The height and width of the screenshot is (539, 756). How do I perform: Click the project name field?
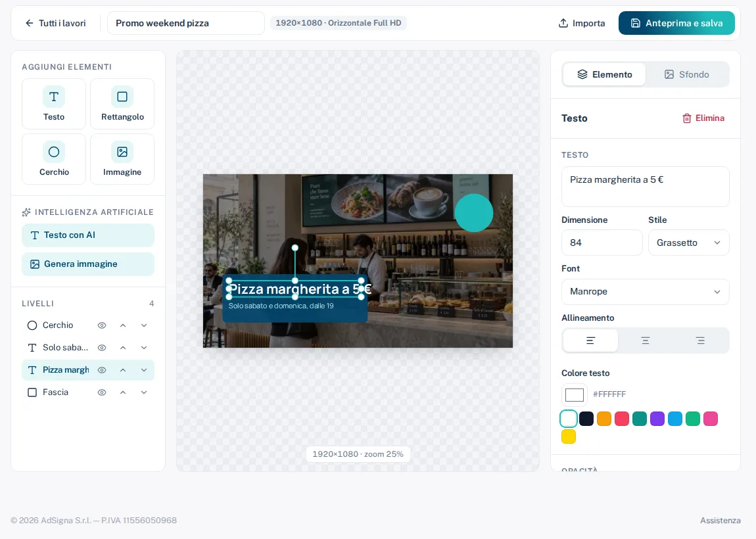click(186, 23)
